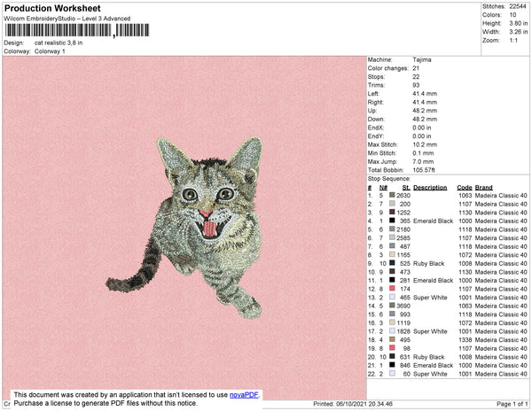
Task: Click the machine value 'Tajima'
Action: click(x=422, y=59)
